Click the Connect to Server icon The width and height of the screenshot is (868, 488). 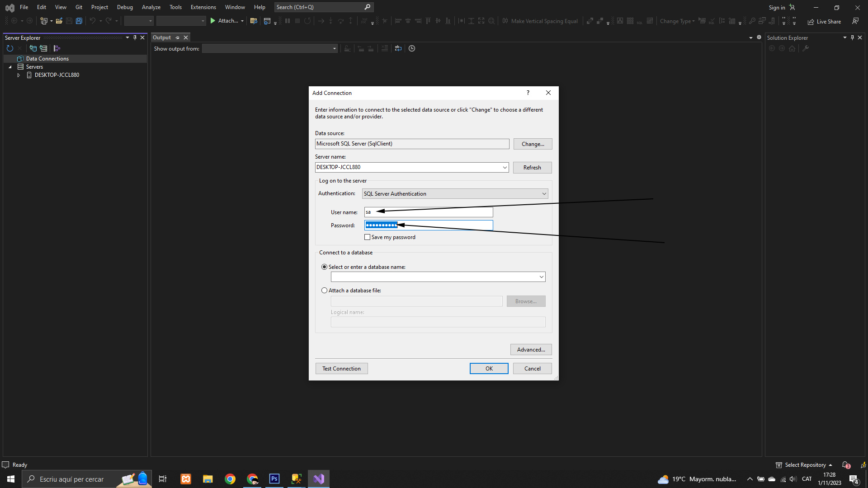[x=43, y=48]
